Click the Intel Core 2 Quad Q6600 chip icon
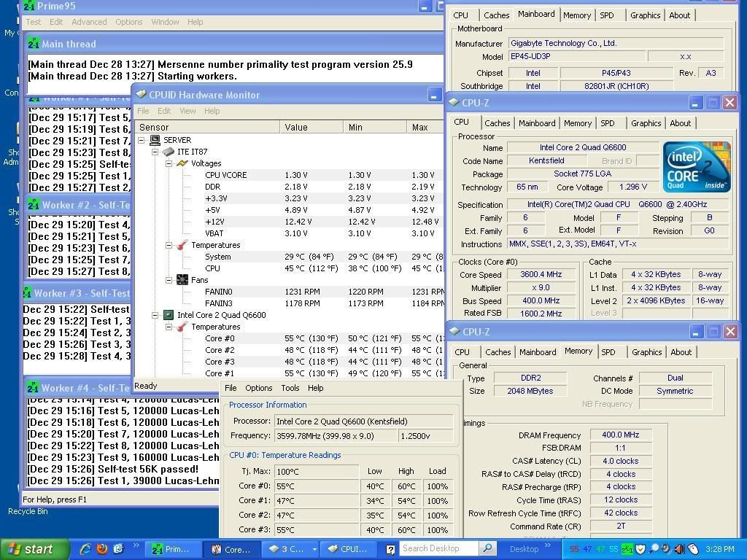 [x=169, y=315]
